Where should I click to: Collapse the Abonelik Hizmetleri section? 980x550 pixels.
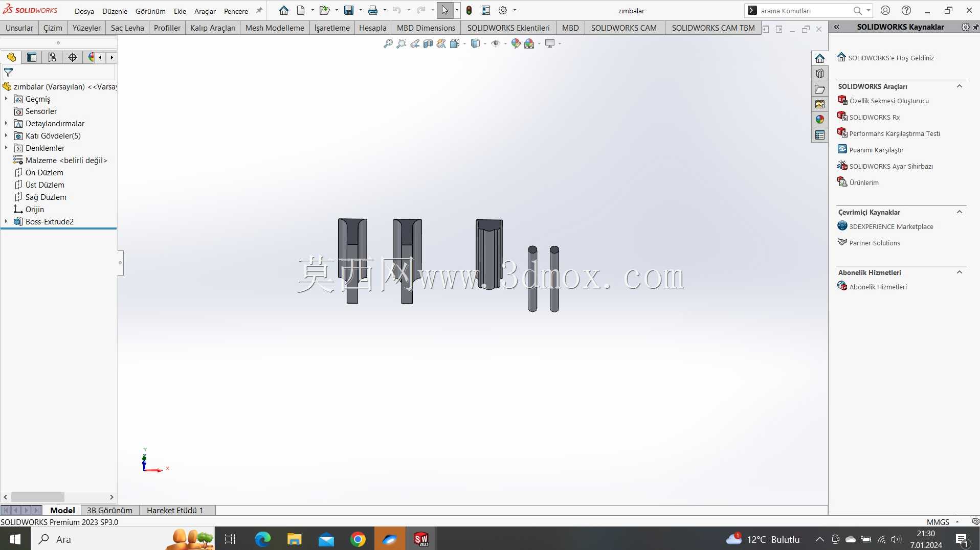point(960,272)
